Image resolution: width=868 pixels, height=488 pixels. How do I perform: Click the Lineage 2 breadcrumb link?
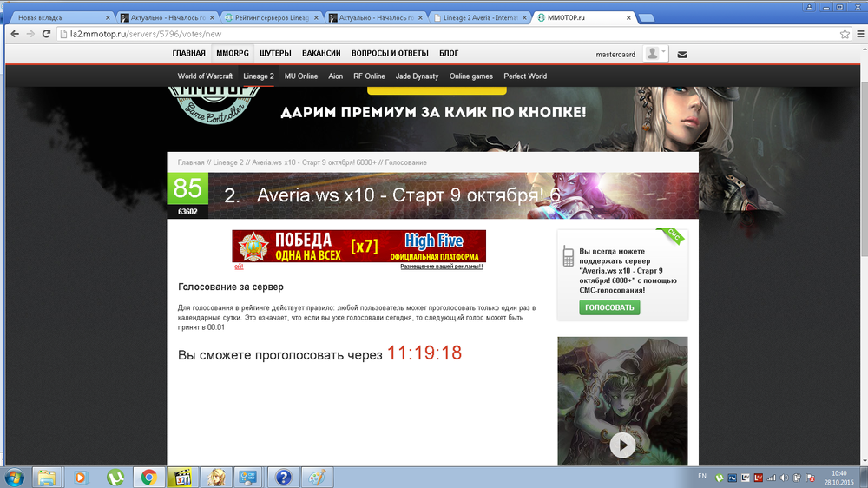point(228,162)
